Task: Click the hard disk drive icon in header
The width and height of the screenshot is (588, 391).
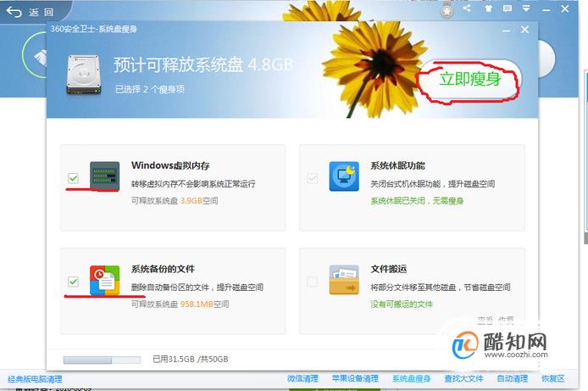Action: coord(84,75)
